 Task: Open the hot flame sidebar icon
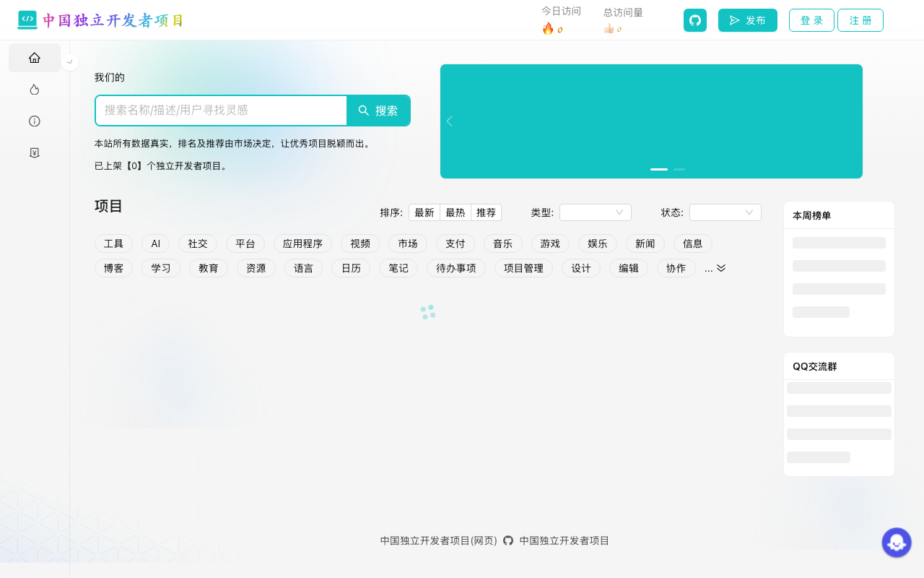pyautogui.click(x=35, y=90)
